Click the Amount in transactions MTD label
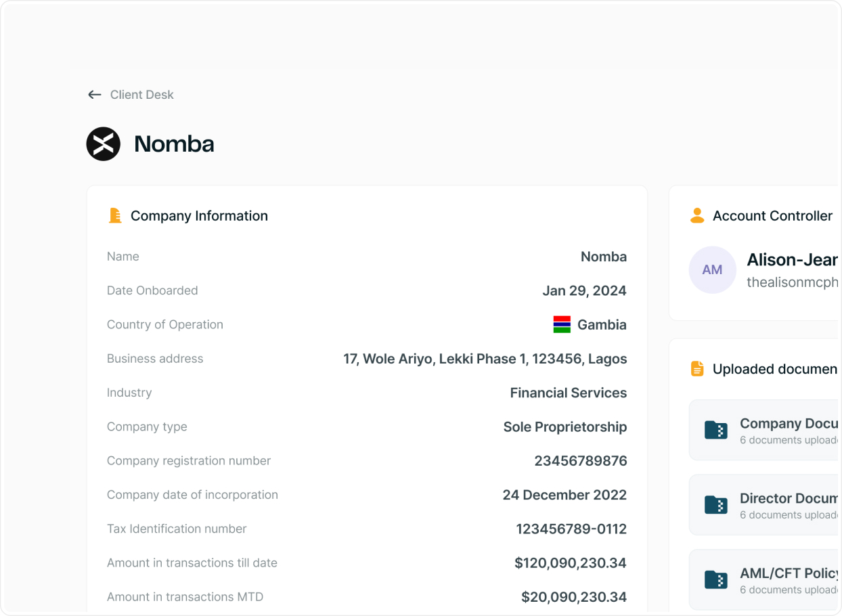This screenshot has width=842, height=616. click(185, 597)
